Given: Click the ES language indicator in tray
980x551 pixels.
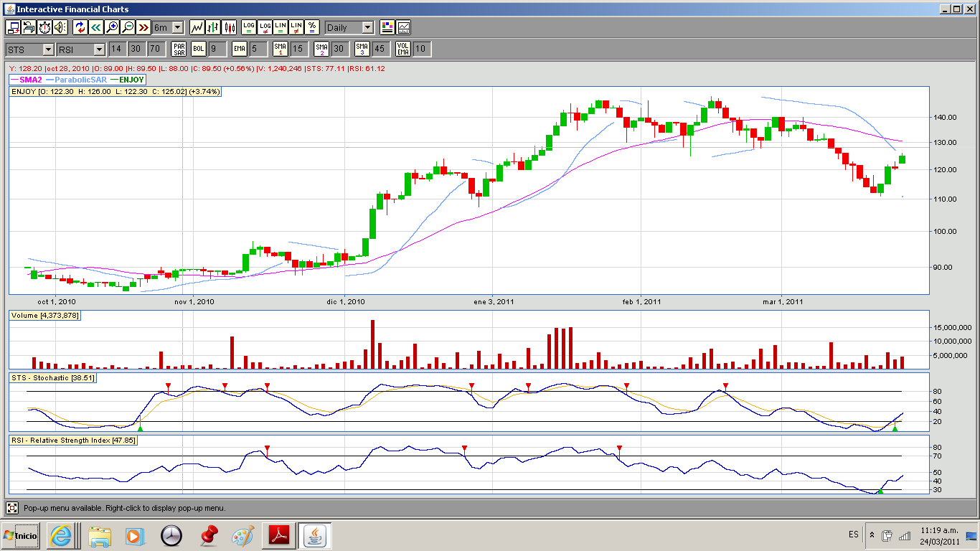Looking at the screenshot, I should 853,534.
